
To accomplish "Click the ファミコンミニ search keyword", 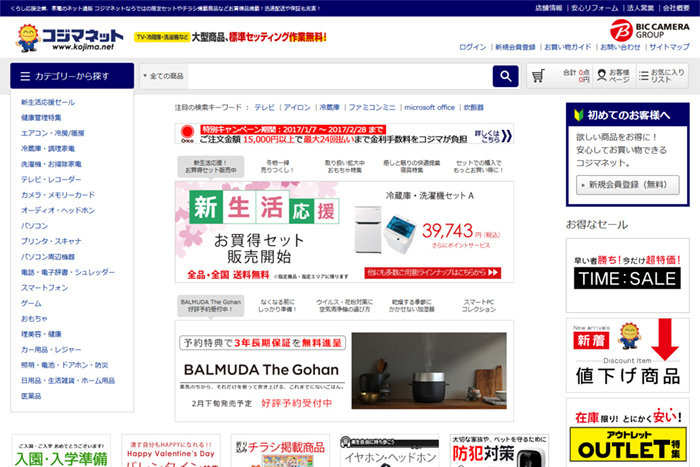I will (x=372, y=108).
